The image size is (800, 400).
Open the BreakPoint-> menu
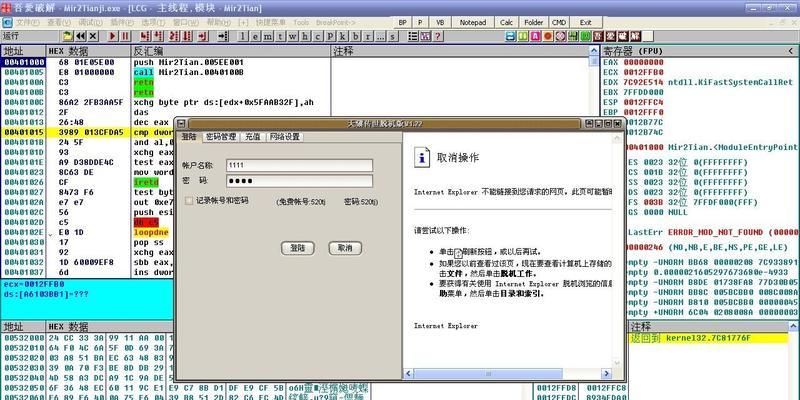[x=336, y=22]
